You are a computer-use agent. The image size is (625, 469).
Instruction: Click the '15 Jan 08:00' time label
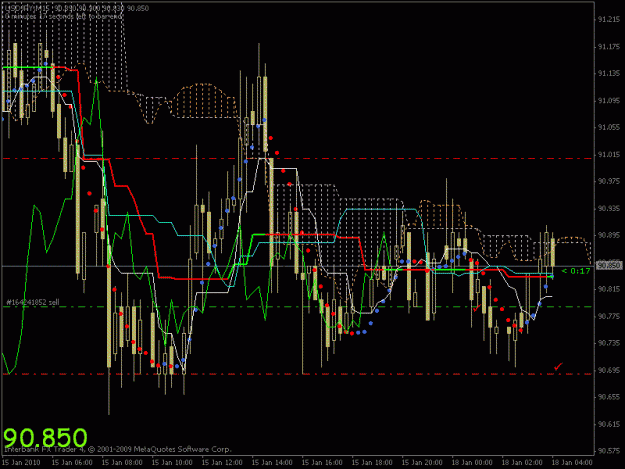coord(122,462)
